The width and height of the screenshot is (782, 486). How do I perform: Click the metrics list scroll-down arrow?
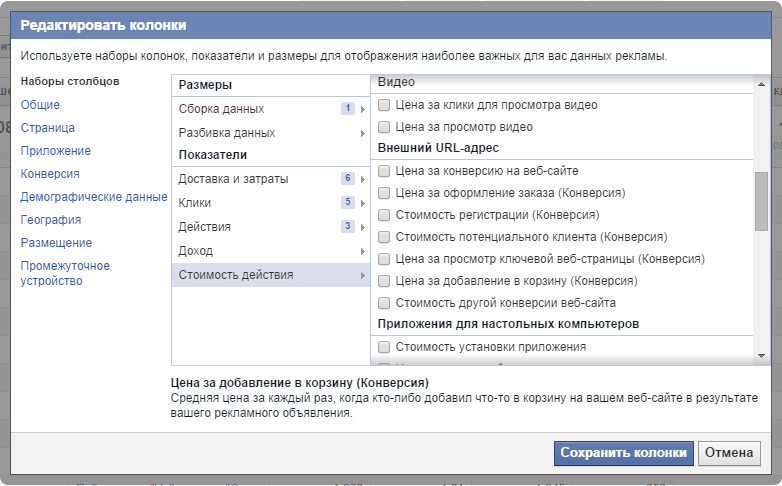[x=761, y=356]
